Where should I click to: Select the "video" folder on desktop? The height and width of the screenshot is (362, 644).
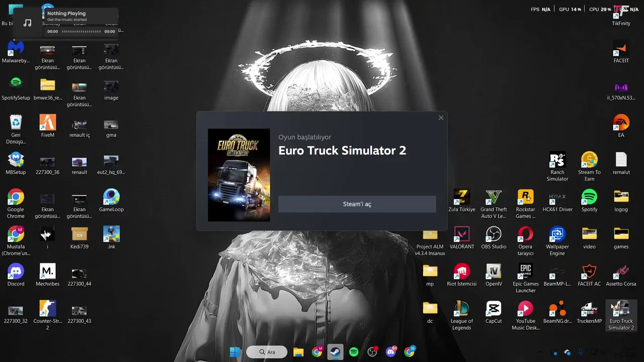(589, 238)
